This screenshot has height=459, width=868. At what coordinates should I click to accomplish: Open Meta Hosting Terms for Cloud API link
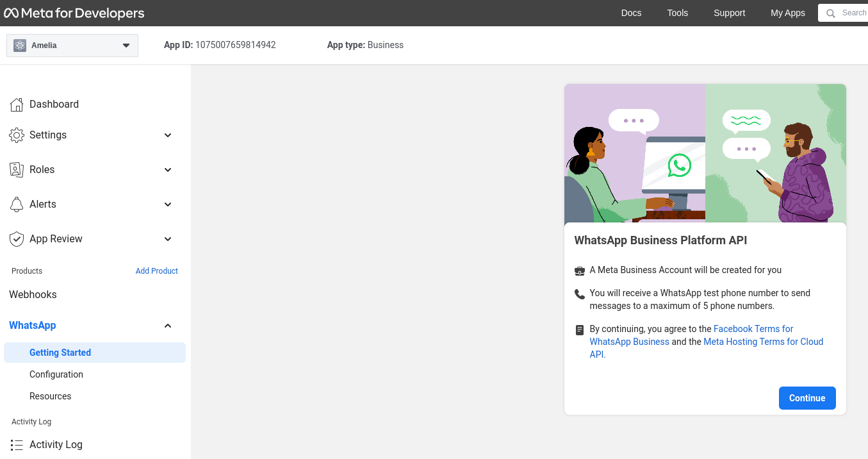click(x=707, y=348)
